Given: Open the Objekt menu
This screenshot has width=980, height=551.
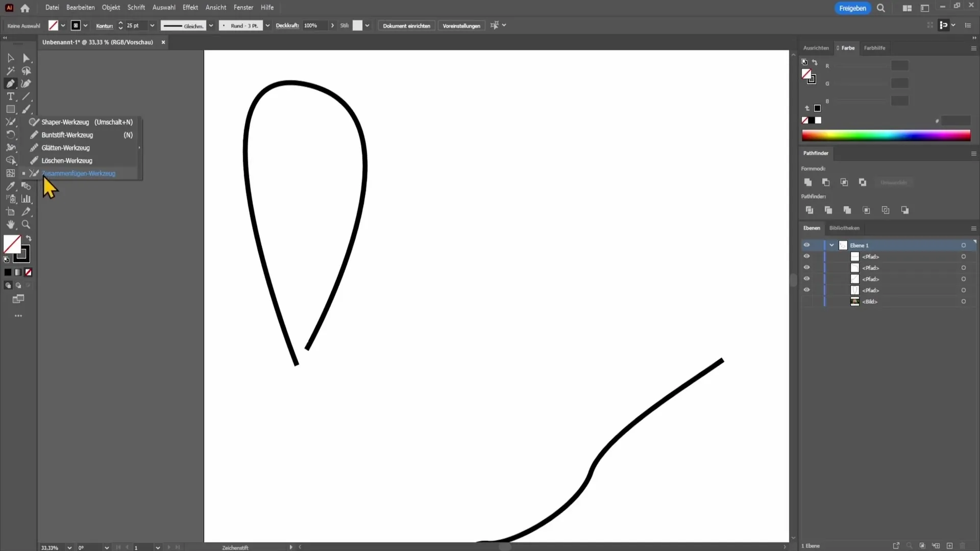Looking at the screenshot, I should [x=111, y=8].
